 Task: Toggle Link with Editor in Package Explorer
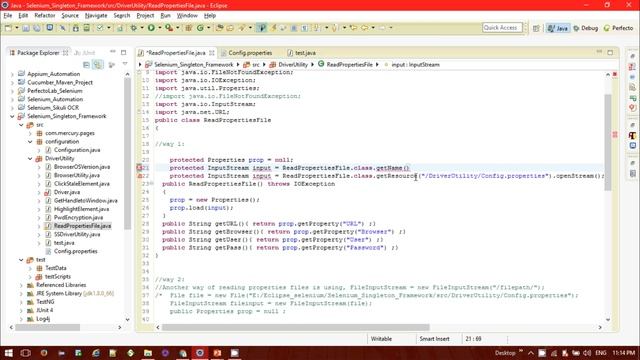click(98, 64)
